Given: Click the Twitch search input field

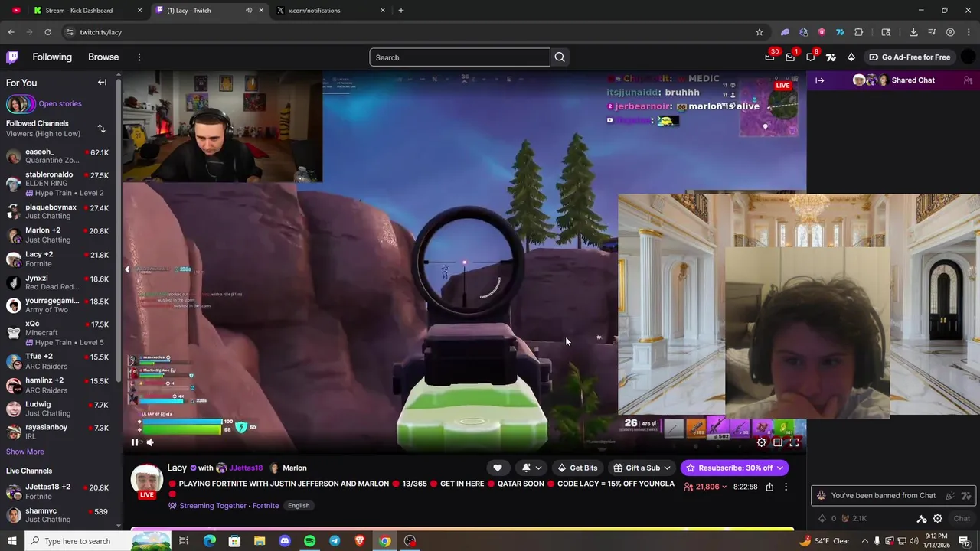Looking at the screenshot, I should pyautogui.click(x=459, y=57).
